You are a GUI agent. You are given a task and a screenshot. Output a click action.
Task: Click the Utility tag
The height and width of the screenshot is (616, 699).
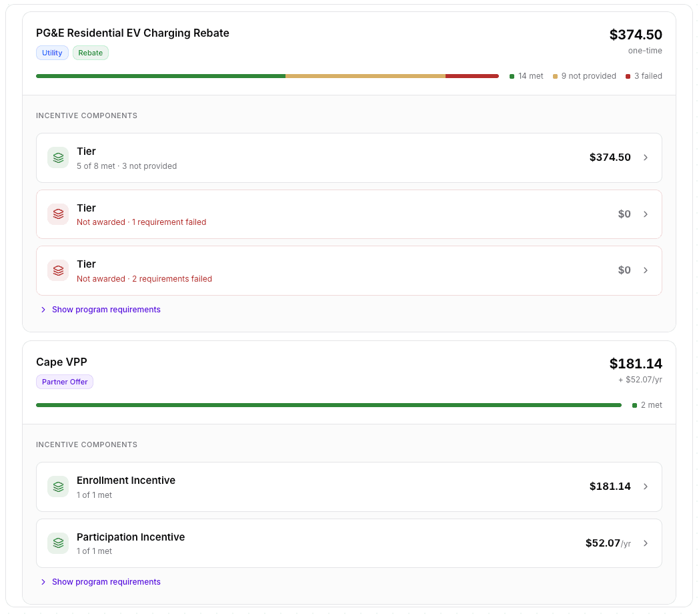tap(52, 53)
